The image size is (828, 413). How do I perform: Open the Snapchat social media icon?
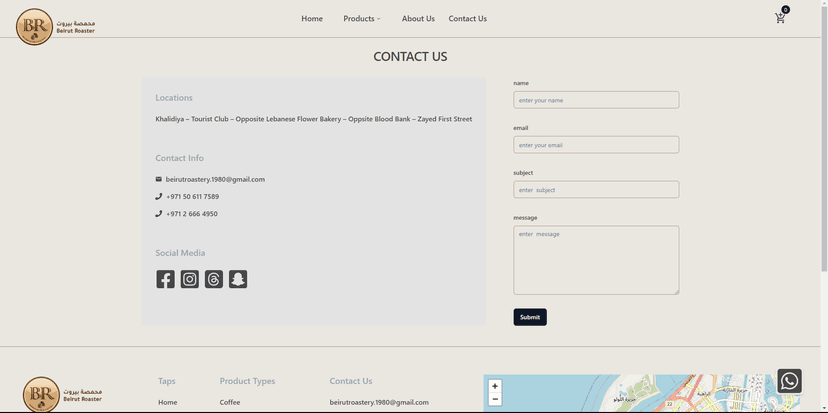coord(238,279)
